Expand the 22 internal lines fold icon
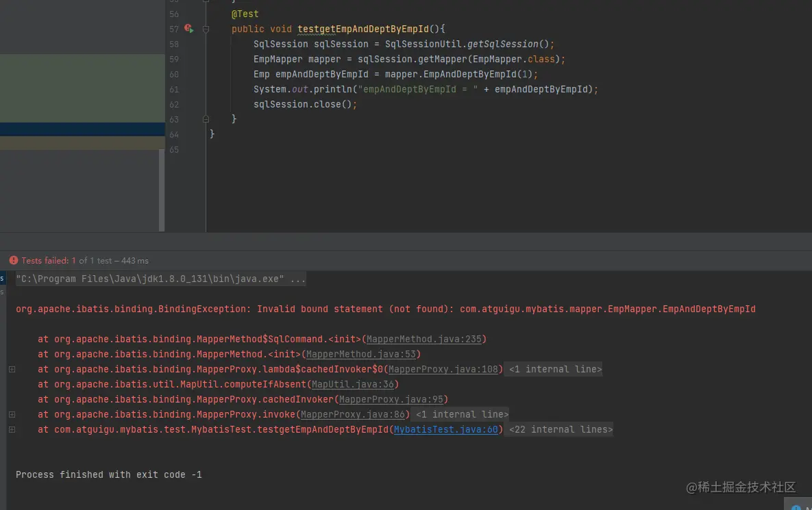Screen dimensions: 812x510 point(12,429)
